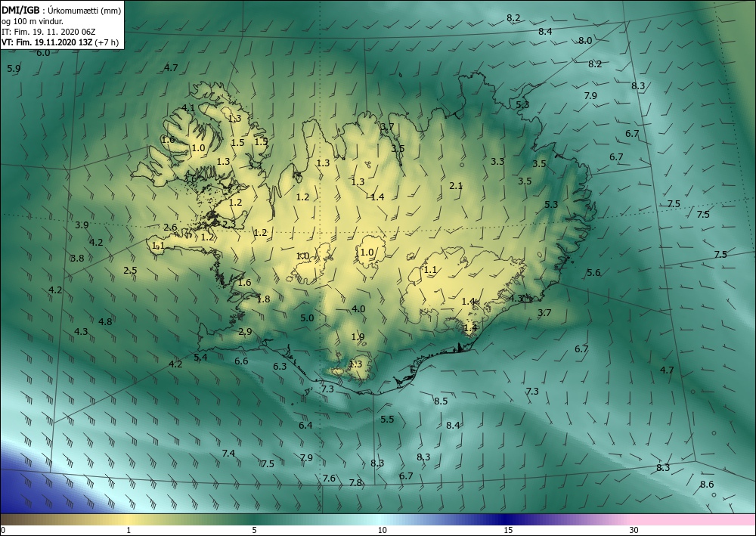
Task: Click the map value 4.0
Action: [358, 309]
